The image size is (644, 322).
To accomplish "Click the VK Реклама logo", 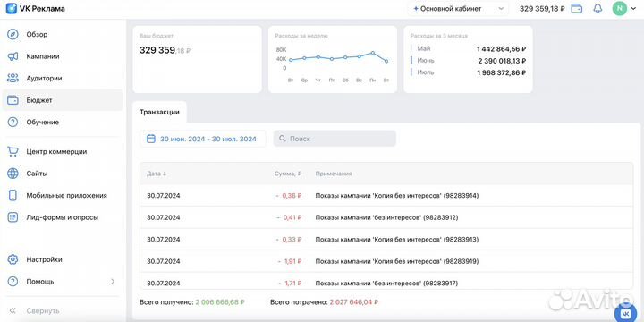I will coord(35,8).
